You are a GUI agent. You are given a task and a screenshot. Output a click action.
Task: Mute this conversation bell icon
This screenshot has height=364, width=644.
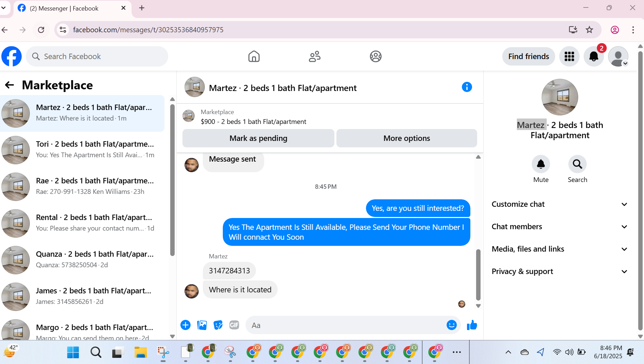541,164
